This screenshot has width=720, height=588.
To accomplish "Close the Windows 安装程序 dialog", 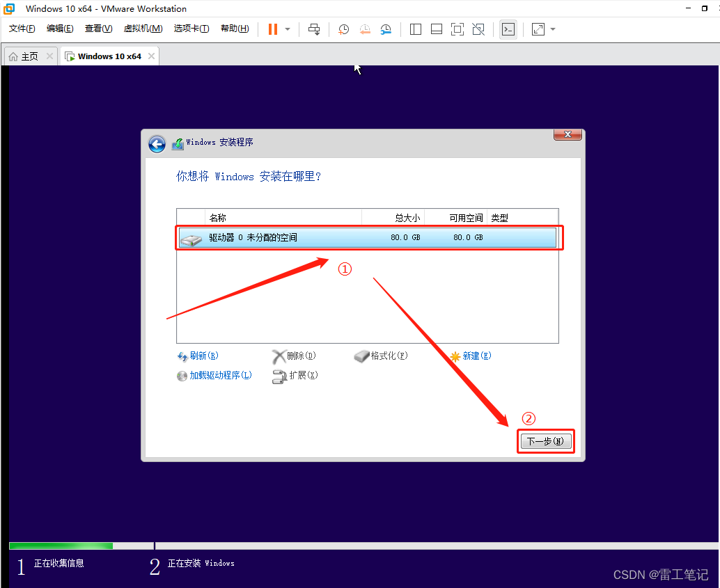I will (568, 134).
